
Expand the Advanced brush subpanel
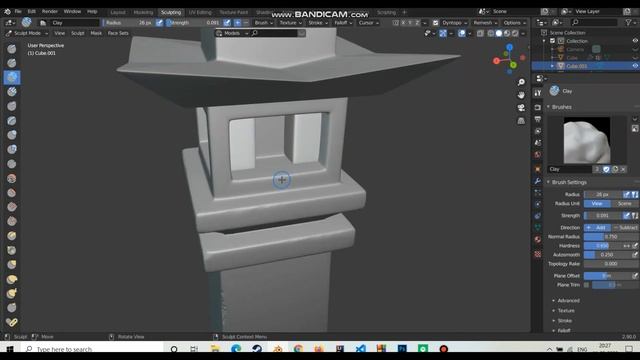[x=568, y=300]
